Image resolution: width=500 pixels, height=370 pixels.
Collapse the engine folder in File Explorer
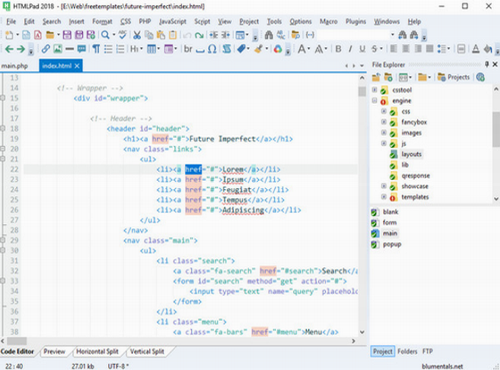[374, 100]
